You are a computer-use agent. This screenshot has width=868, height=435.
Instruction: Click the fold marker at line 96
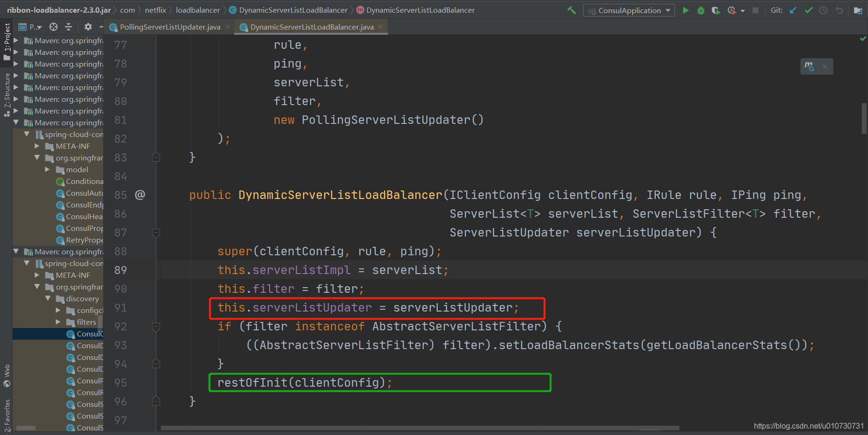(156, 401)
